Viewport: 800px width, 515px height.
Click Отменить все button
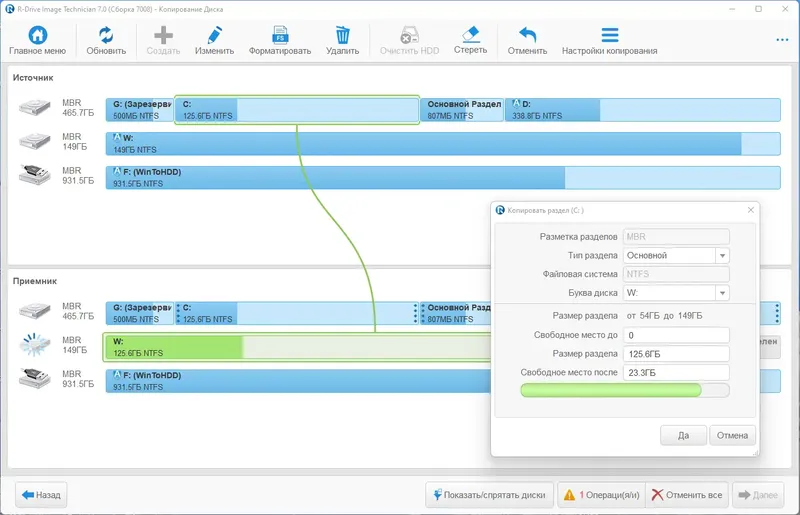[x=687, y=495]
